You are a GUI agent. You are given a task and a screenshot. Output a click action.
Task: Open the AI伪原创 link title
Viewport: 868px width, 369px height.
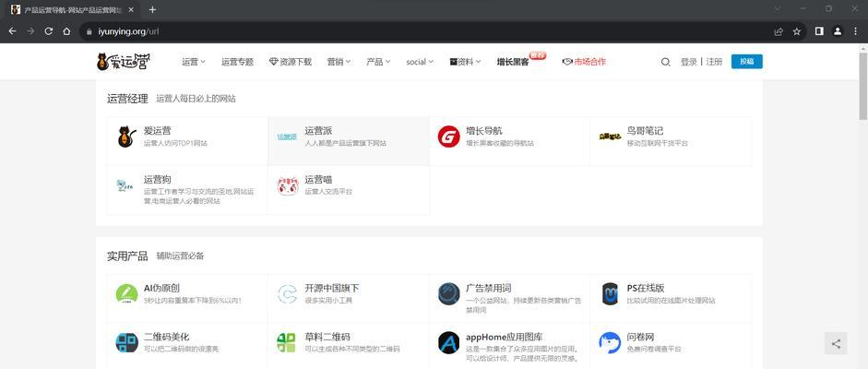point(161,288)
